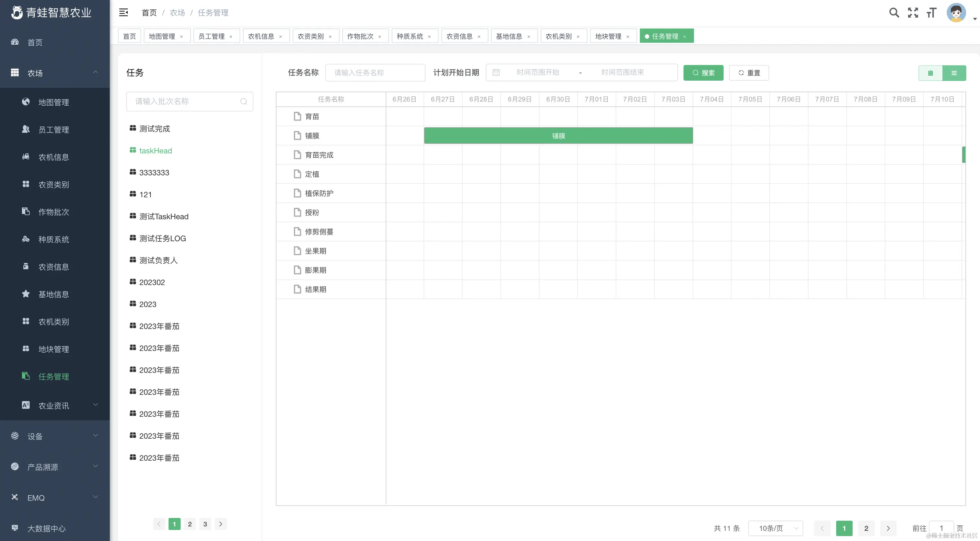Click the 搜索 search button

tap(704, 73)
